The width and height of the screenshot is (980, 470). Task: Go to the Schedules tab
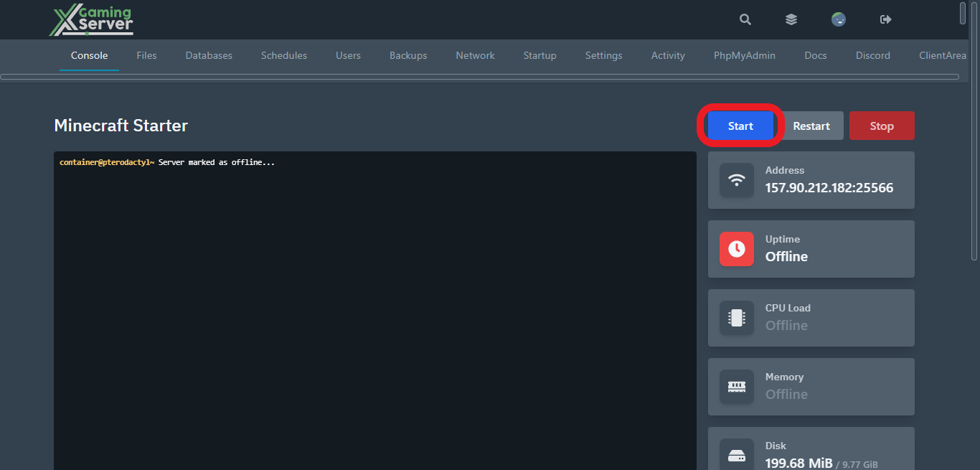[284, 55]
